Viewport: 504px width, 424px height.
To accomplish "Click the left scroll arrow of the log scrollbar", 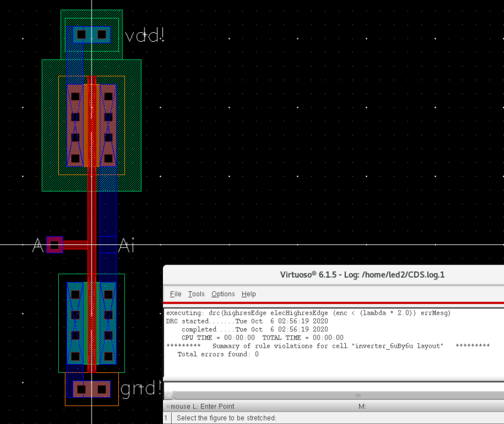I will pyautogui.click(x=169, y=395).
